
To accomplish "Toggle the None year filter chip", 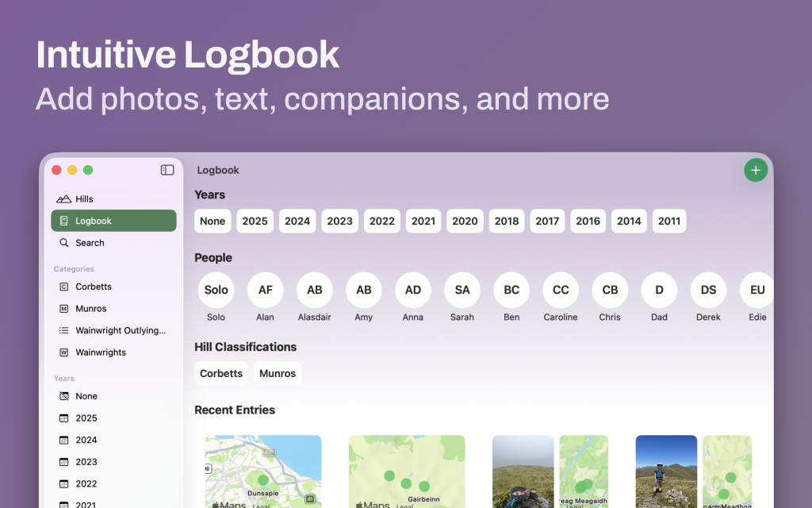I will pyautogui.click(x=213, y=221).
